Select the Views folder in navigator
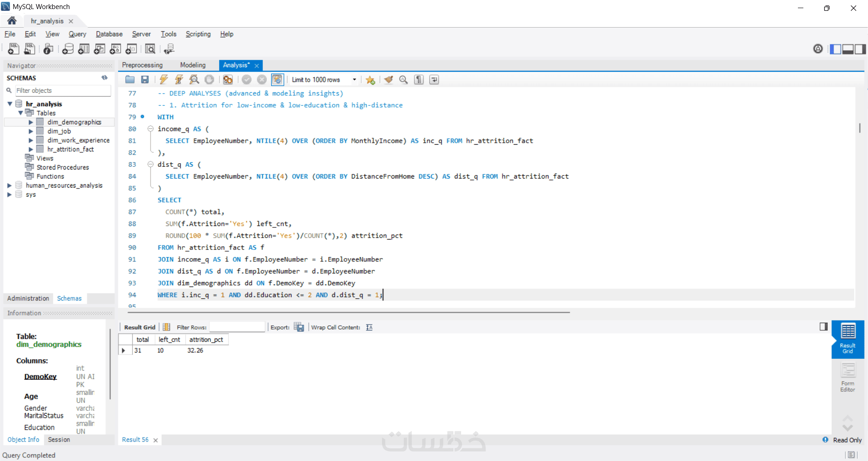The width and height of the screenshot is (868, 461). tap(45, 158)
